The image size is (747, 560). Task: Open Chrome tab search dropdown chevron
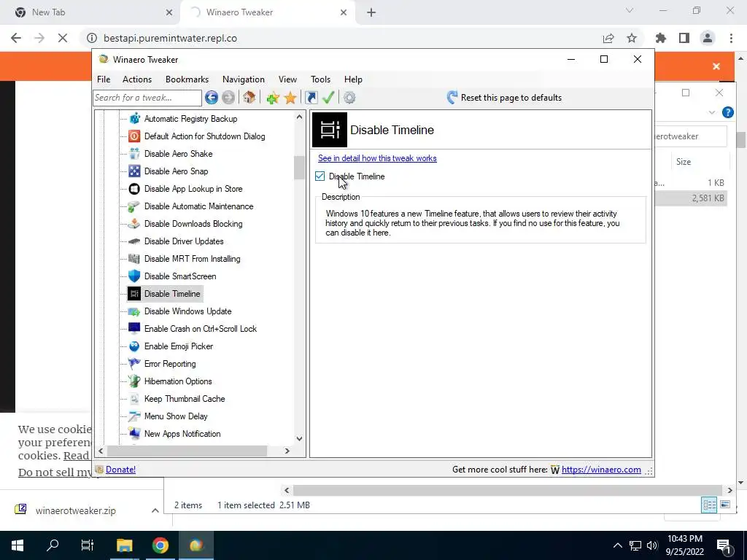pos(630,10)
